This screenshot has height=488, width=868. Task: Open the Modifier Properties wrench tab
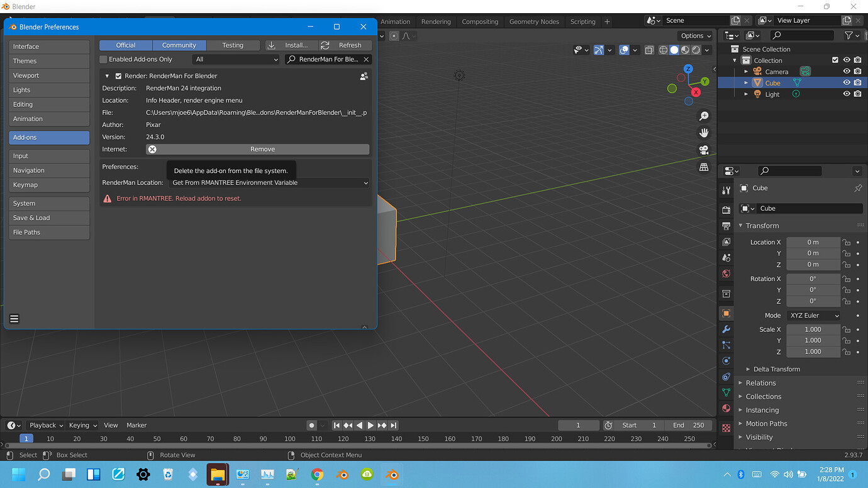(x=726, y=329)
